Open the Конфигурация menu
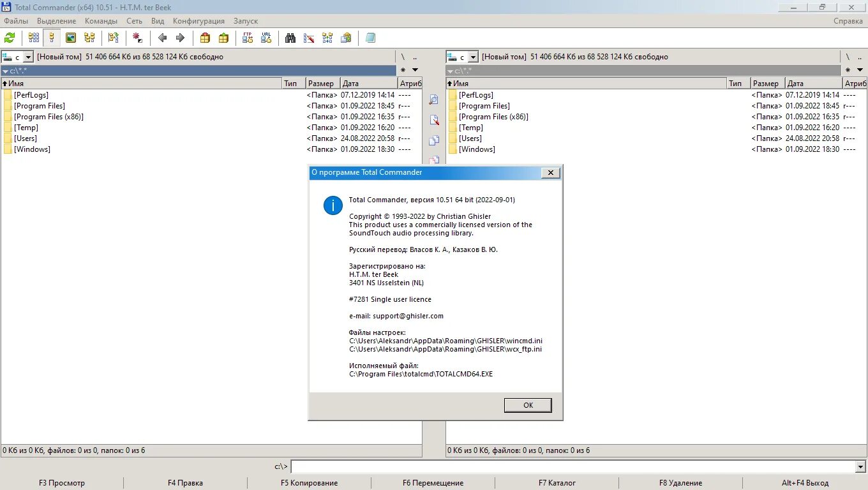The width and height of the screenshot is (868, 490). 198,21
